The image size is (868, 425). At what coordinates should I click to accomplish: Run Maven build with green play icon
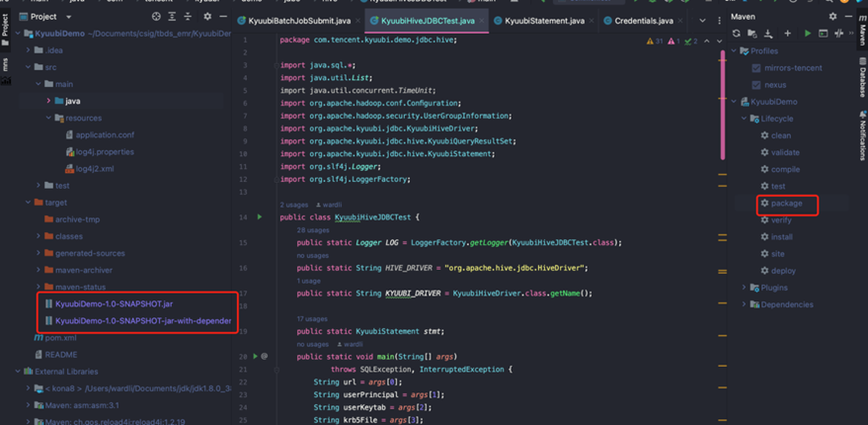coord(808,34)
